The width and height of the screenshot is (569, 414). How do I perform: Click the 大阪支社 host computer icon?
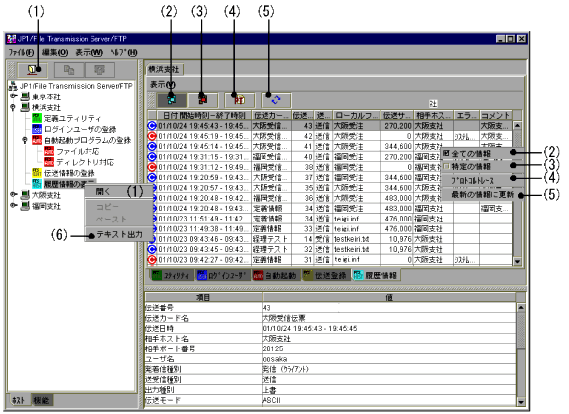click(25, 195)
